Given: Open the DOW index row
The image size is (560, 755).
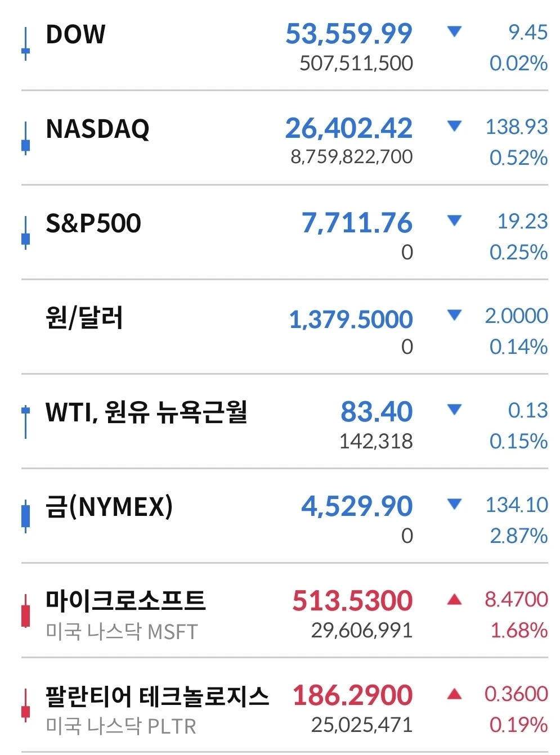Looking at the screenshot, I should [284, 46].
